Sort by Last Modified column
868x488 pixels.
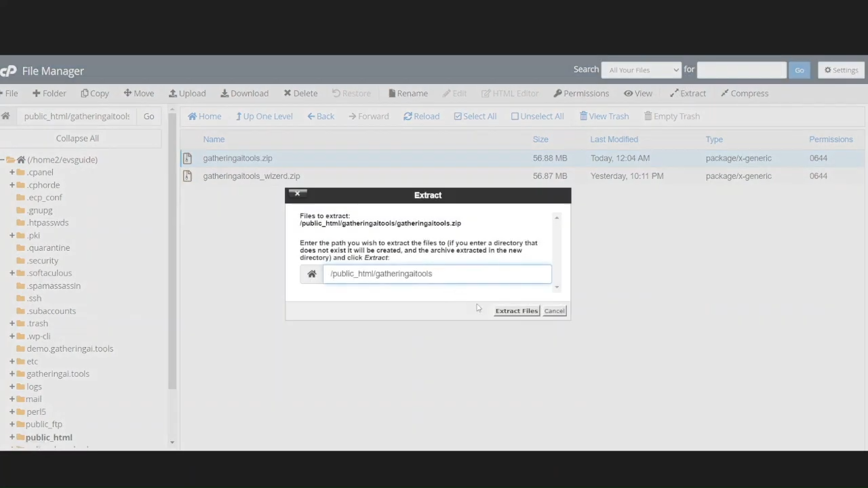pyautogui.click(x=614, y=140)
